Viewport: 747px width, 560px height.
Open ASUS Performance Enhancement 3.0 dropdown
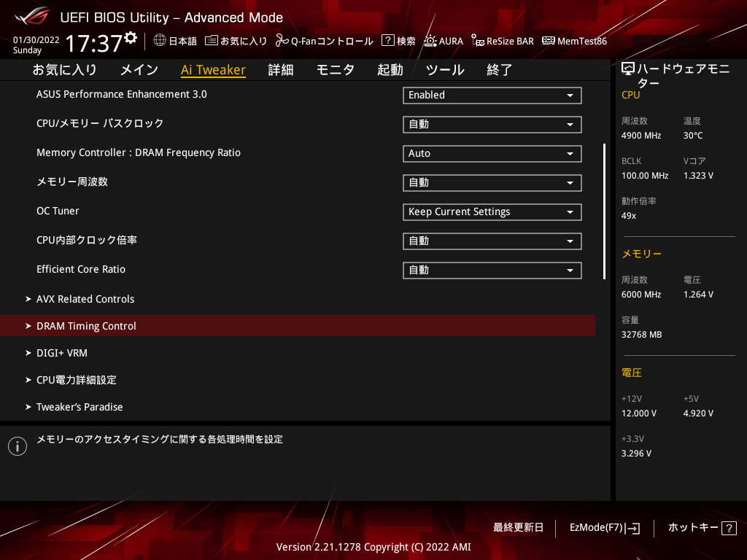492,96
